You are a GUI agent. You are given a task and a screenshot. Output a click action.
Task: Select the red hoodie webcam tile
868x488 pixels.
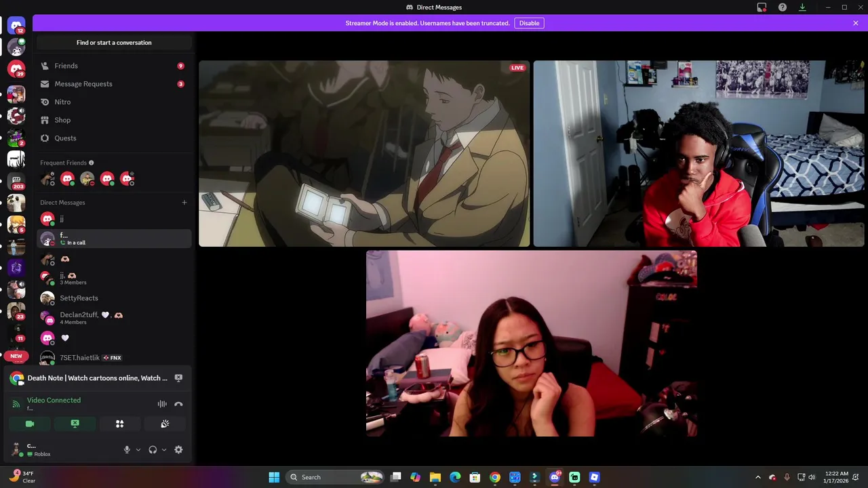(x=698, y=154)
